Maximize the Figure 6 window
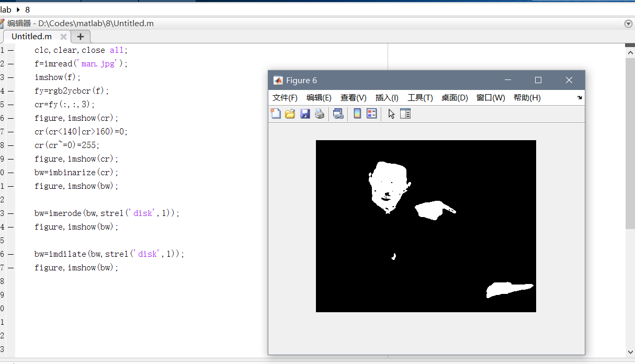This screenshot has width=635, height=364. [x=538, y=80]
